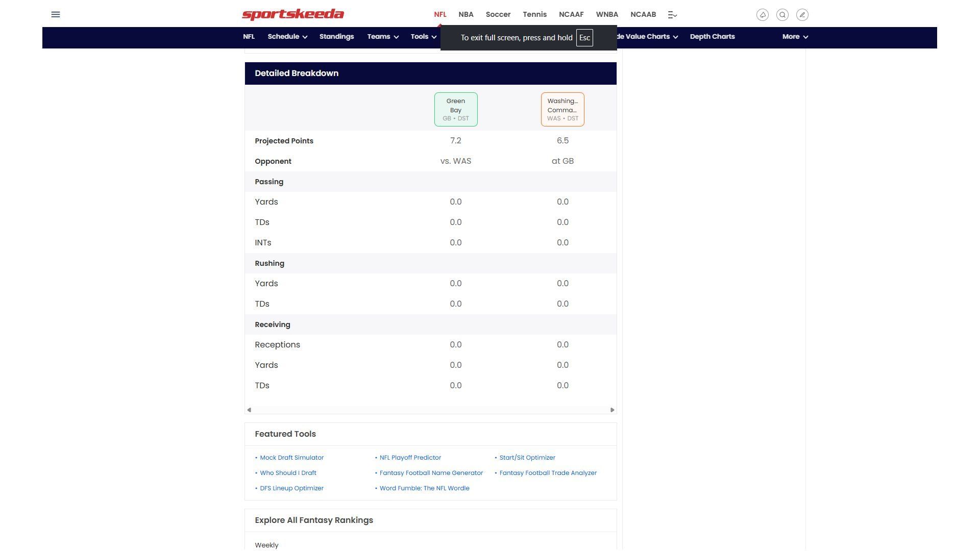Click the pencil write icon

[x=802, y=15]
